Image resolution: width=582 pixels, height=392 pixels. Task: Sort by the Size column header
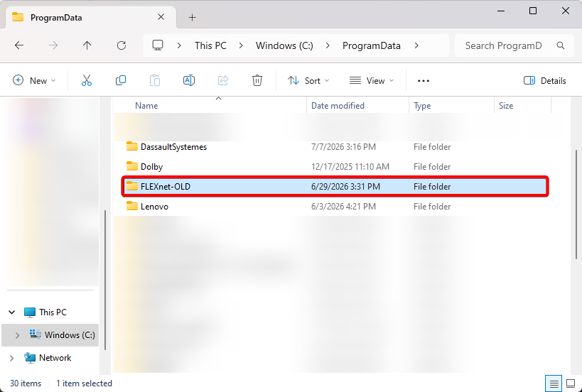[506, 106]
